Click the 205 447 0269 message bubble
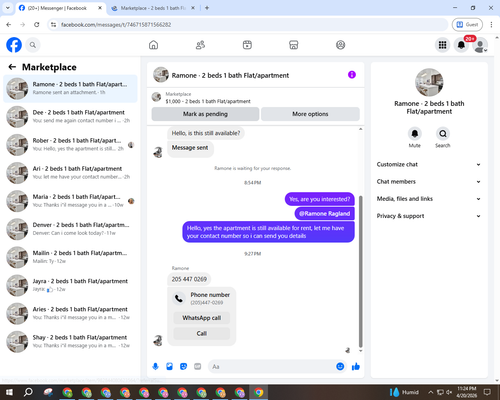Screen dimensions: 500x400 coord(189,279)
